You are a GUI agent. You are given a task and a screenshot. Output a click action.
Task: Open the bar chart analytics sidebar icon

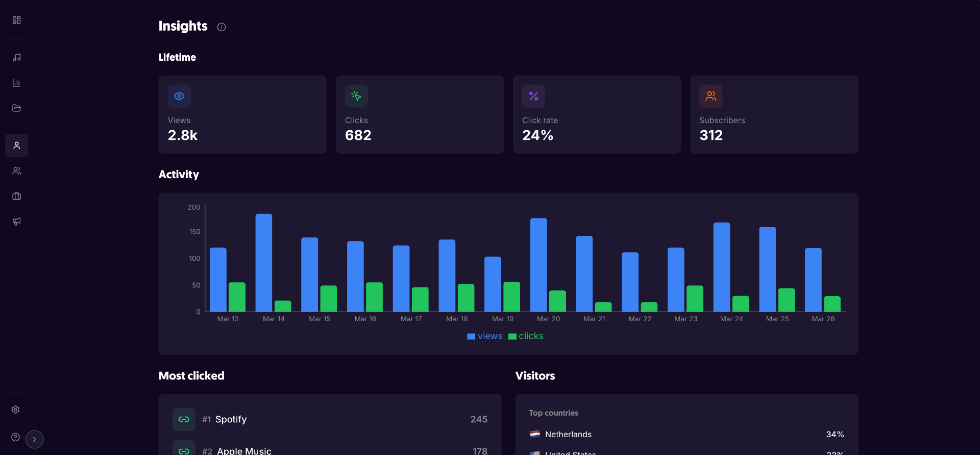[x=16, y=83]
